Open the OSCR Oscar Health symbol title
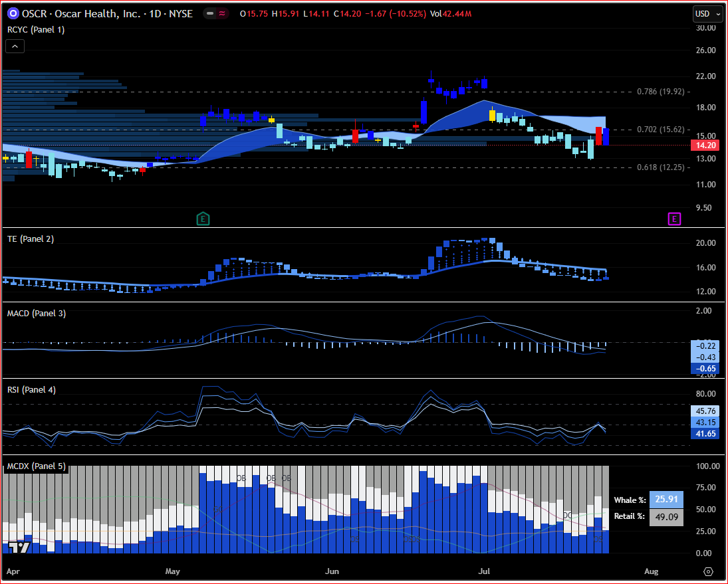 click(107, 14)
